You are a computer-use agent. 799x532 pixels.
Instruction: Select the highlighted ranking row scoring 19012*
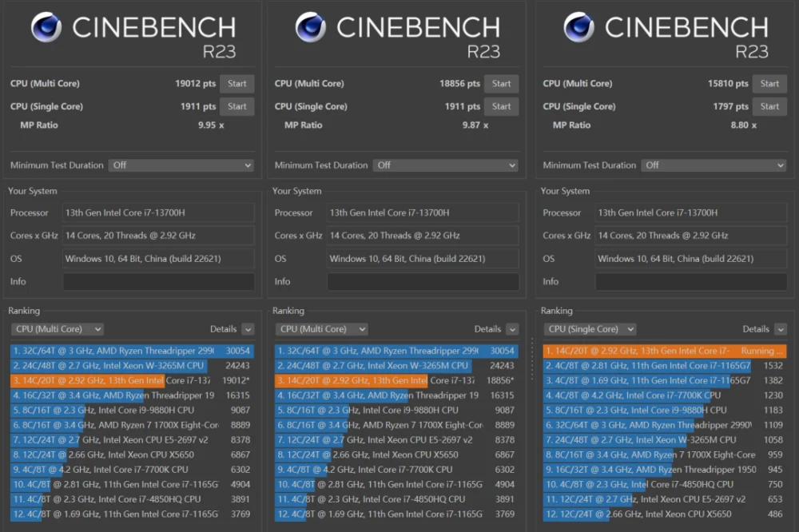pos(132,381)
